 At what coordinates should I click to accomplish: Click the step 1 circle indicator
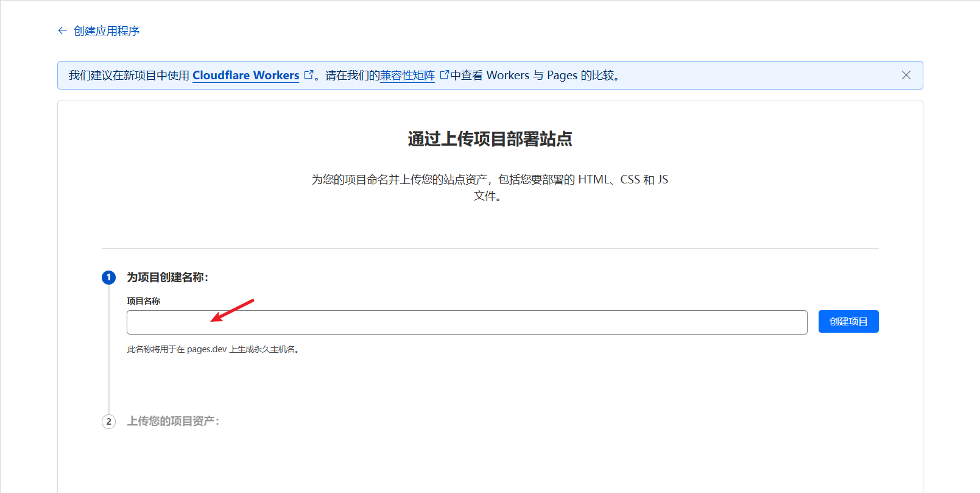pyautogui.click(x=108, y=278)
